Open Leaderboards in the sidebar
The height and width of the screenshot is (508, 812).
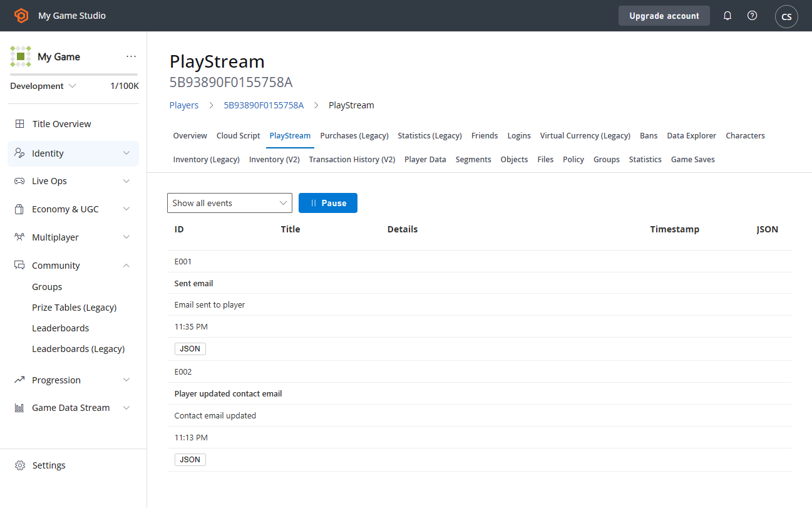pos(61,328)
